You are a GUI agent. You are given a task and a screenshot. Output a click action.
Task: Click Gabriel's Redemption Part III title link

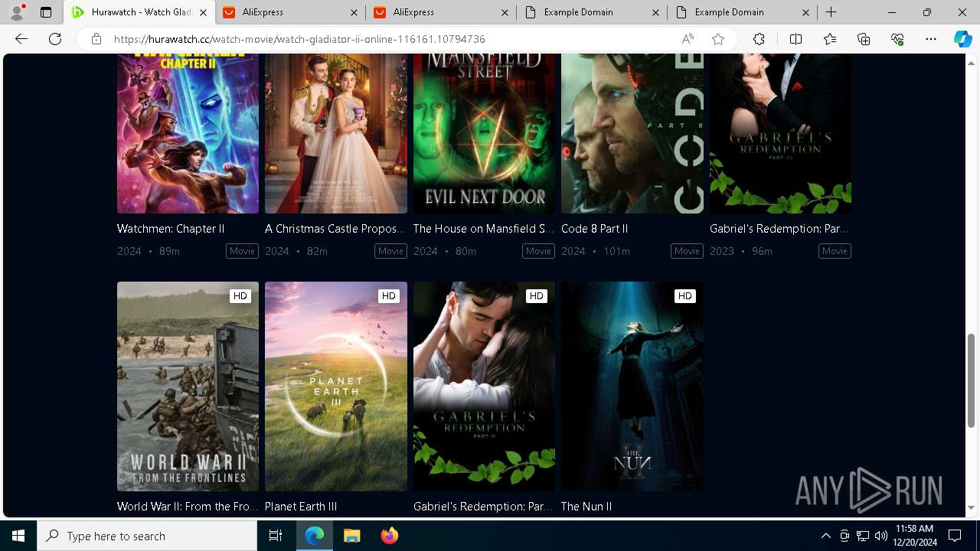[x=779, y=229]
